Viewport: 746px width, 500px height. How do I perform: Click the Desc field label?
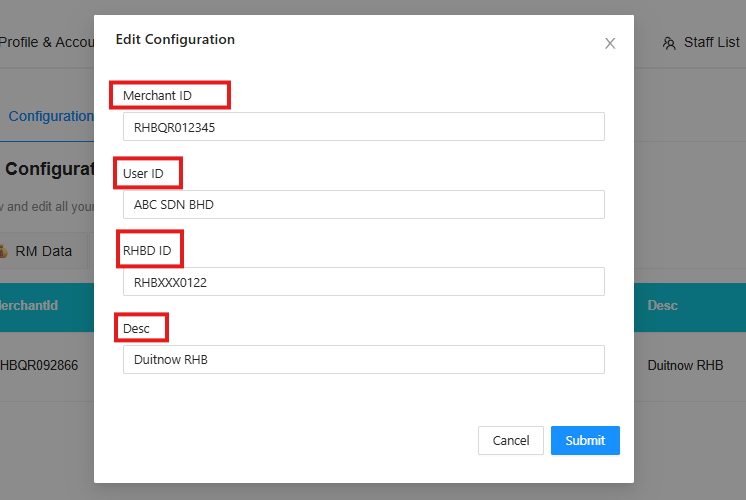coord(136,329)
